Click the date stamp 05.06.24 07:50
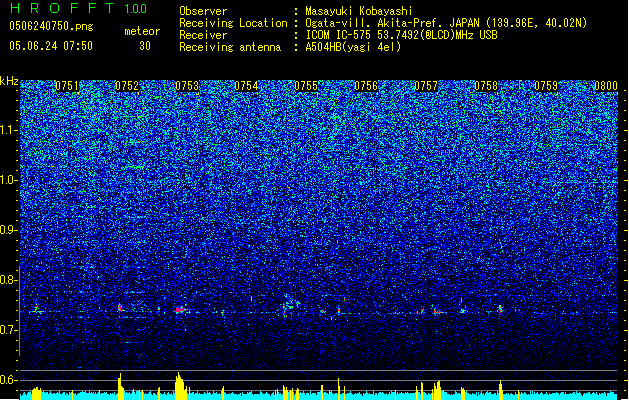Screen dimensions: 629x400 51,46
